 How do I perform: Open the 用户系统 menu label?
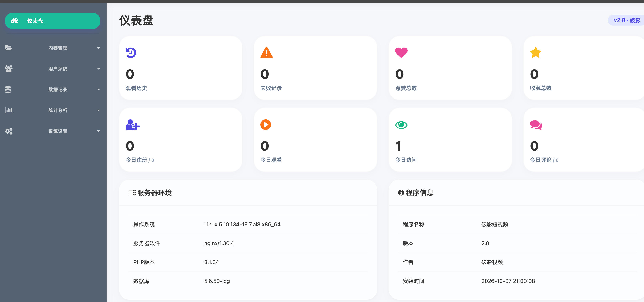pyautogui.click(x=58, y=69)
